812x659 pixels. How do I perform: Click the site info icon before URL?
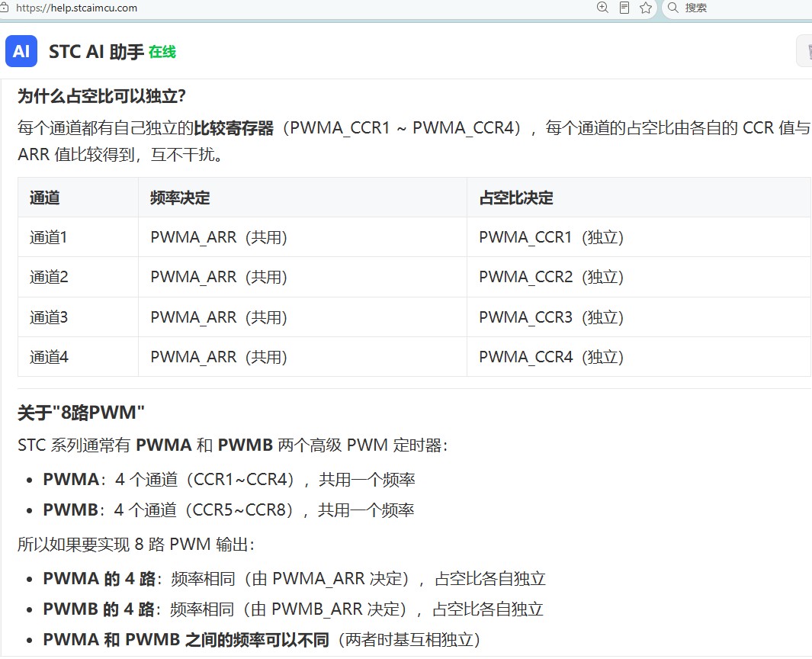pyautogui.click(x=5, y=8)
